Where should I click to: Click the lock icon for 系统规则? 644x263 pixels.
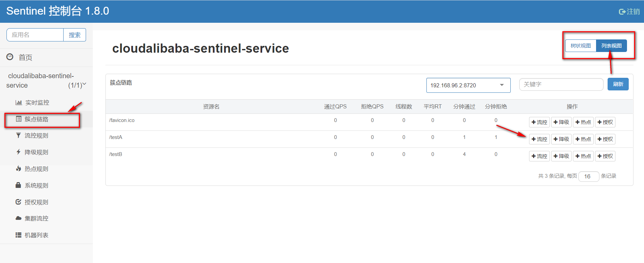pos(18,185)
